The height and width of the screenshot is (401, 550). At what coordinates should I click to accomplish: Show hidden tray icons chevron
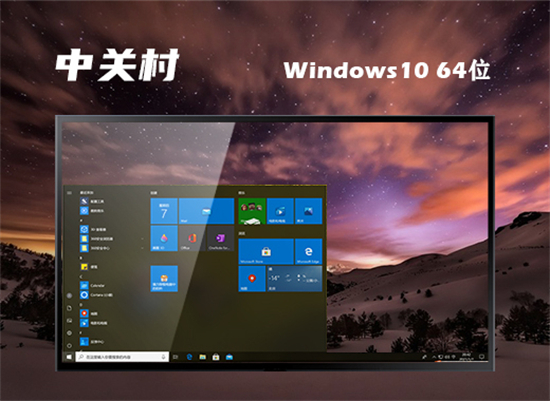434,357
